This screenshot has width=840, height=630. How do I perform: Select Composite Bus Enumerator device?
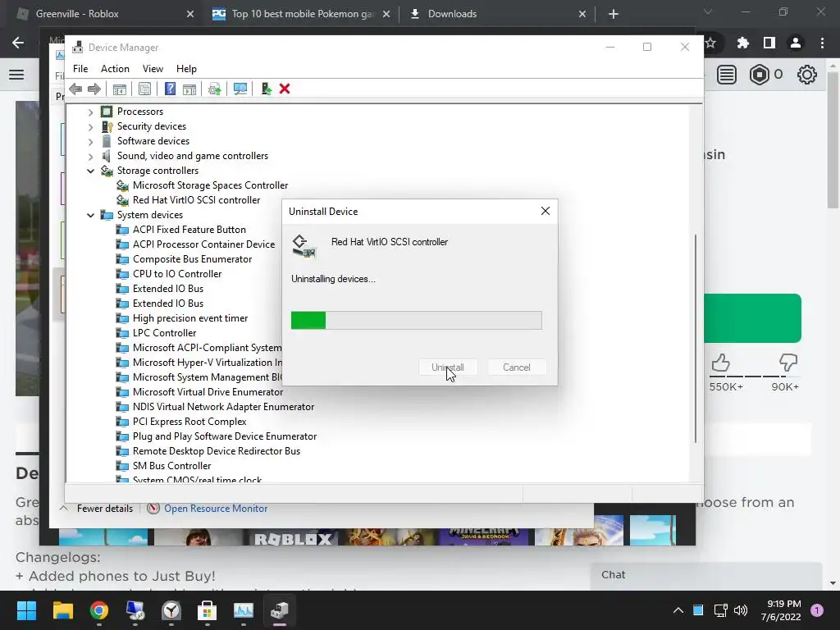coord(192,258)
